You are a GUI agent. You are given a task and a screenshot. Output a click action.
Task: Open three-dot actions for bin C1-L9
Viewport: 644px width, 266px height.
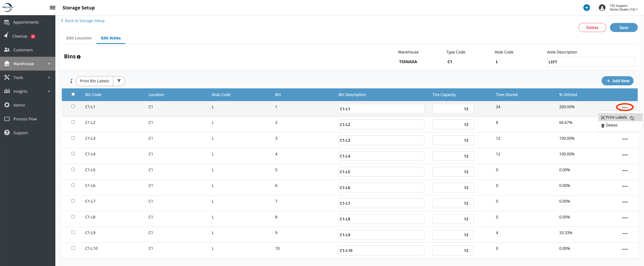pyautogui.click(x=625, y=234)
